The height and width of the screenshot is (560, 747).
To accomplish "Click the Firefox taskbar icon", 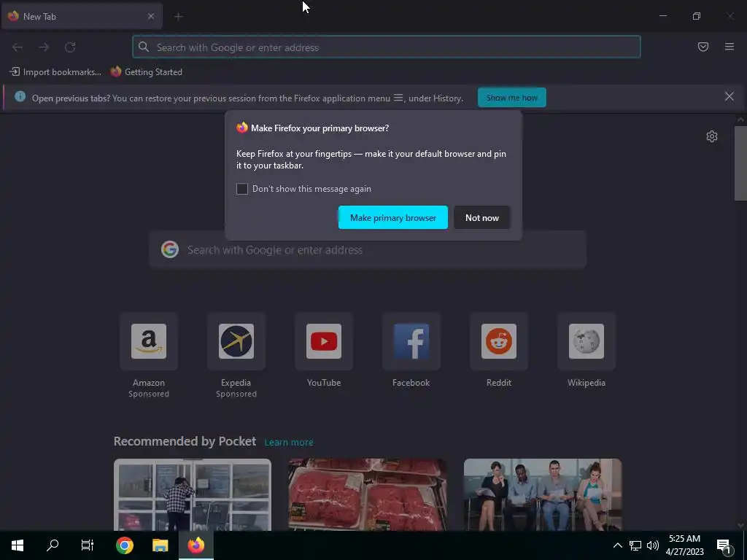I will pyautogui.click(x=196, y=545).
